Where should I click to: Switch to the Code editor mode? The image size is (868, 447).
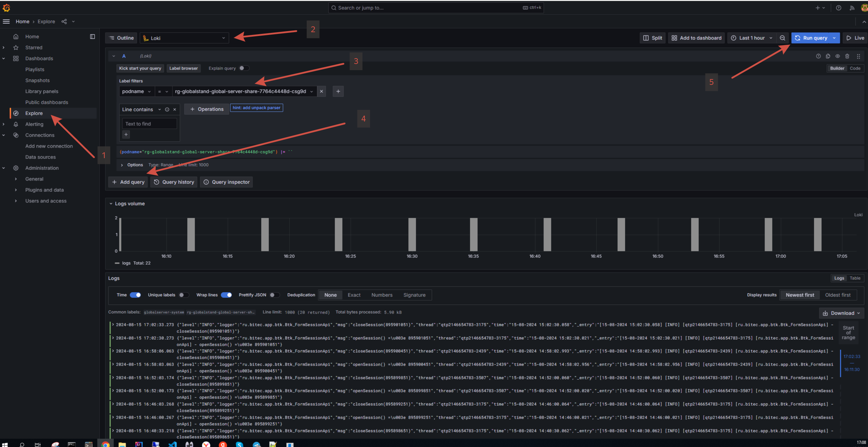click(855, 68)
